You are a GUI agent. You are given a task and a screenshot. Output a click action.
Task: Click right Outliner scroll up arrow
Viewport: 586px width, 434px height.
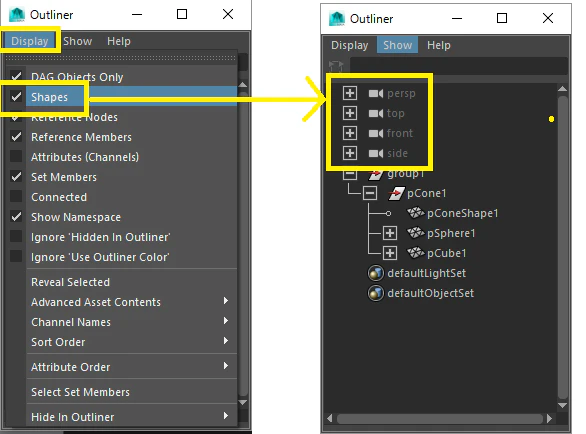click(x=562, y=89)
